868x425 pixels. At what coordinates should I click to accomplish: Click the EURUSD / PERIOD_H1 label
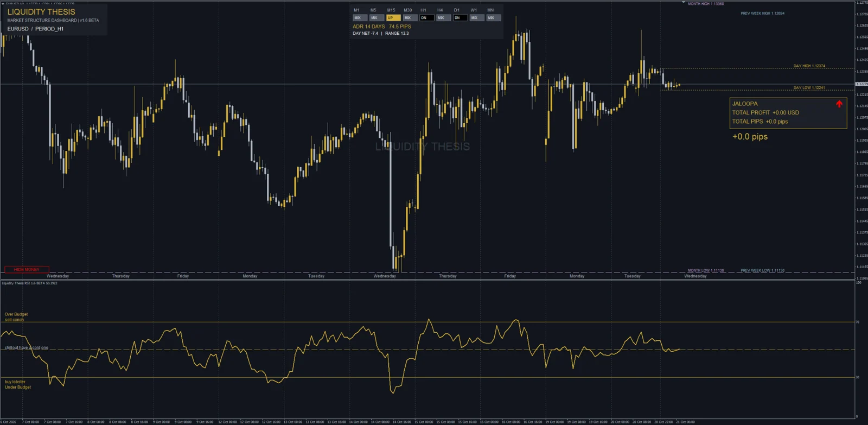click(35, 29)
